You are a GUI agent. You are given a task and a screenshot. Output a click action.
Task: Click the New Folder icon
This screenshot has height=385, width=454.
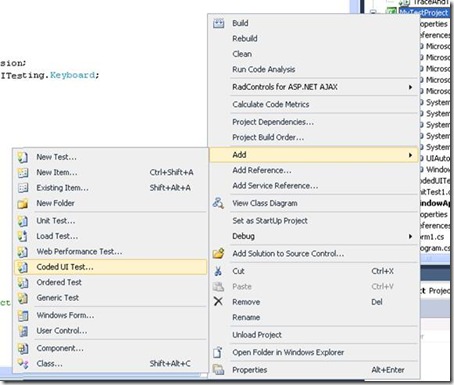tap(23, 203)
